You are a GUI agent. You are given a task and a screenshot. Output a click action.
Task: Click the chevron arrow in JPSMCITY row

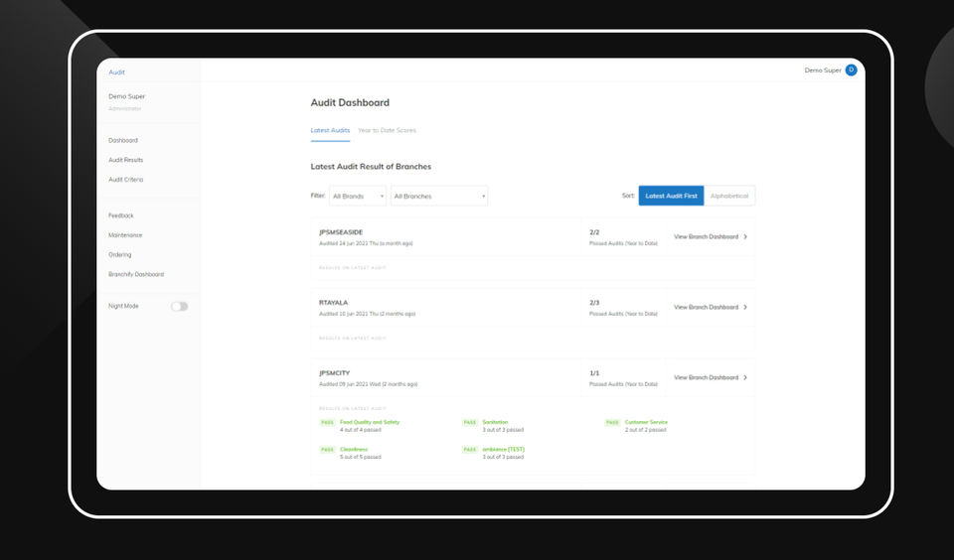tap(745, 377)
